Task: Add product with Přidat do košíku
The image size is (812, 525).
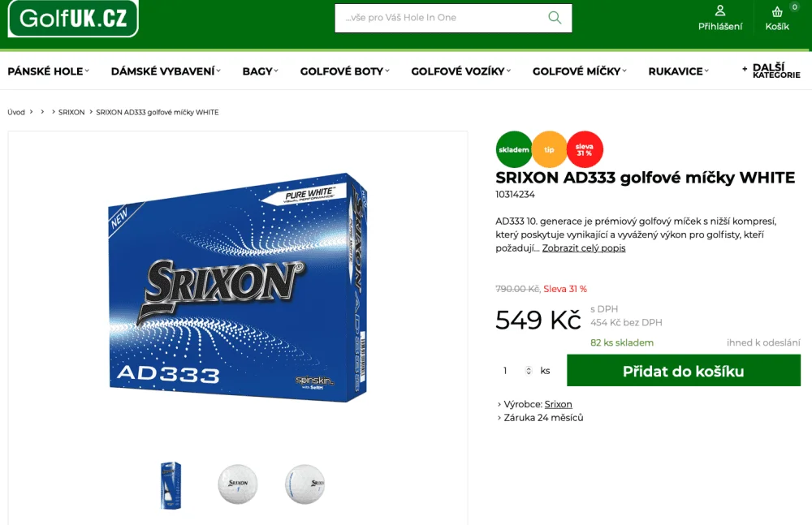Action: click(684, 370)
